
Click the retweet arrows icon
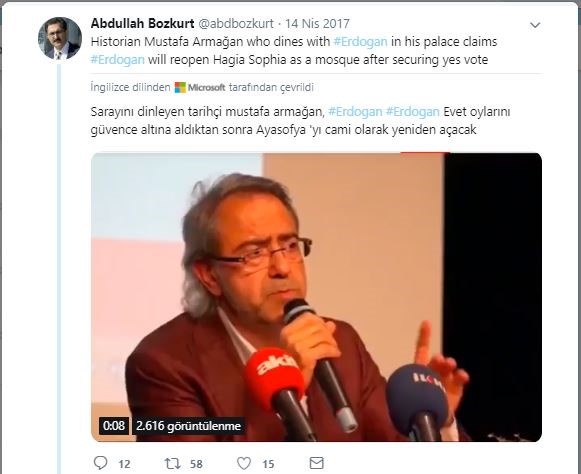pos(173,463)
